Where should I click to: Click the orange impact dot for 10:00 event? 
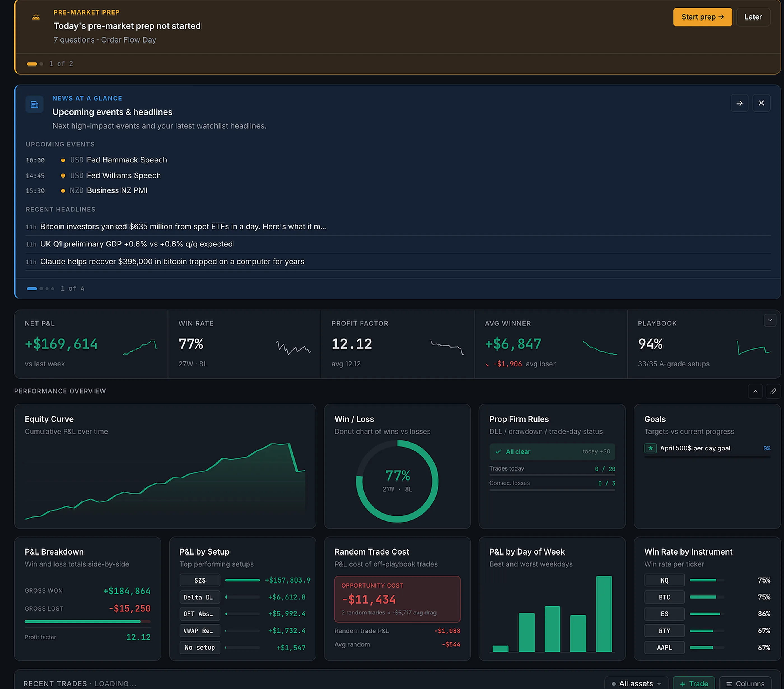[63, 160]
